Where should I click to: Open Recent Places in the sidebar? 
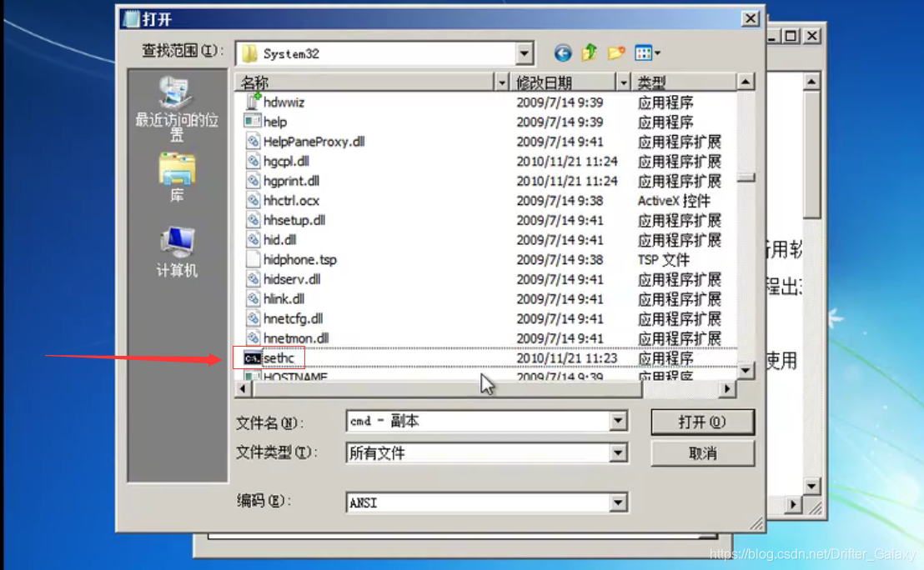click(x=177, y=109)
